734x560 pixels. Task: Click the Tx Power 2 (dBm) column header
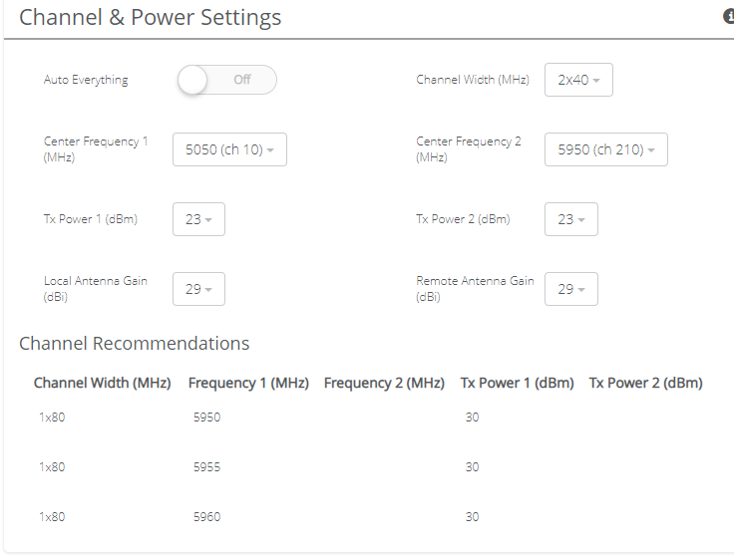[x=645, y=383]
